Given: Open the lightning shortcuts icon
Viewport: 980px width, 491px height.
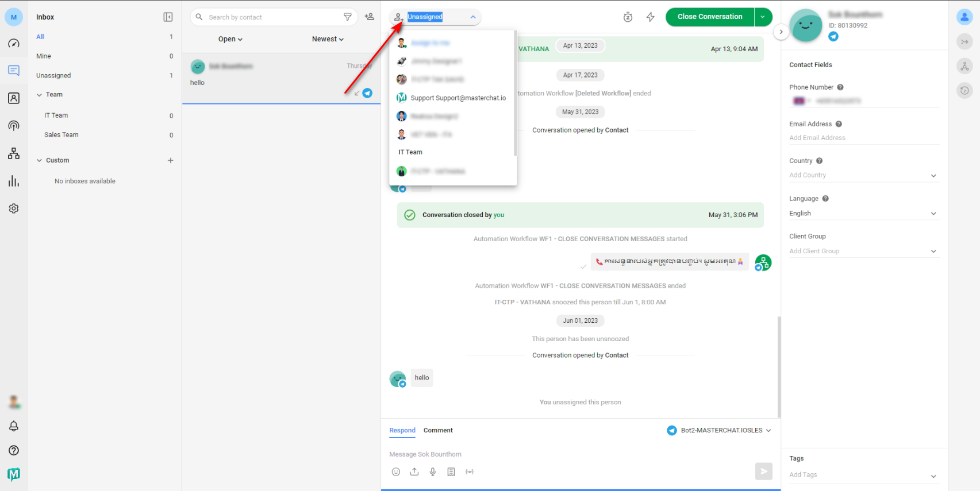Looking at the screenshot, I should coord(651,17).
